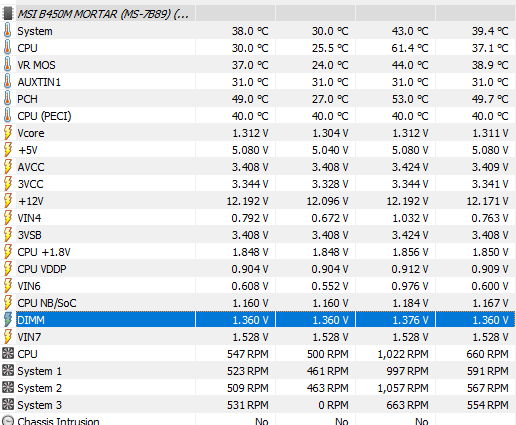This screenshot has height=425, width=516.
Task: Click the 0.976 V VIN6 maximum value
Action: pos(410,286)
